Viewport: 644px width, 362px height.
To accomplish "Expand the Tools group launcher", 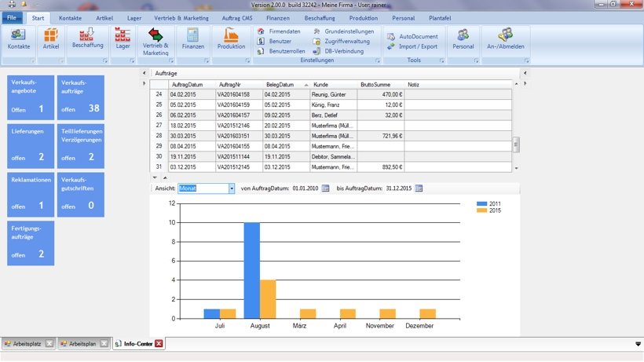I will click(x=442, y=60).
